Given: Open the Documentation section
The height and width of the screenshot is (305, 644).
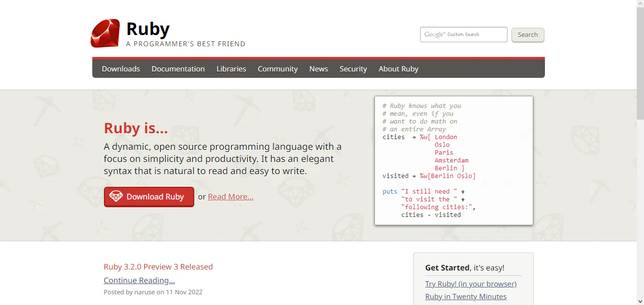Looking at the screenshot, I should coord(178,69).
